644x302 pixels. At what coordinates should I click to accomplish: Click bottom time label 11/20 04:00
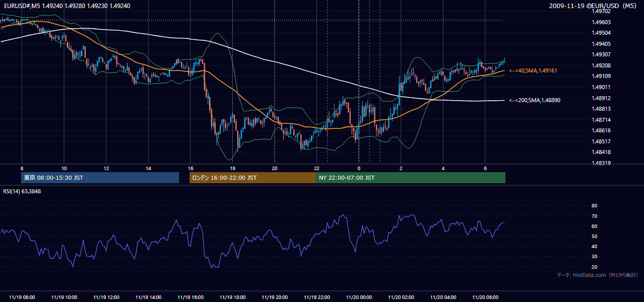tap(443, 297)
